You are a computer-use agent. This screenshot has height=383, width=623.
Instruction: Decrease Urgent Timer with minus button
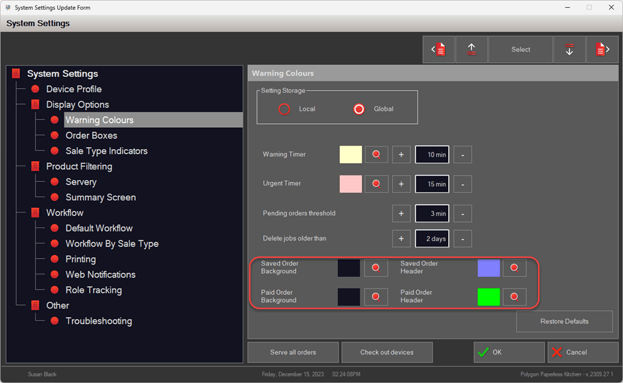click(x=462, y=184)
